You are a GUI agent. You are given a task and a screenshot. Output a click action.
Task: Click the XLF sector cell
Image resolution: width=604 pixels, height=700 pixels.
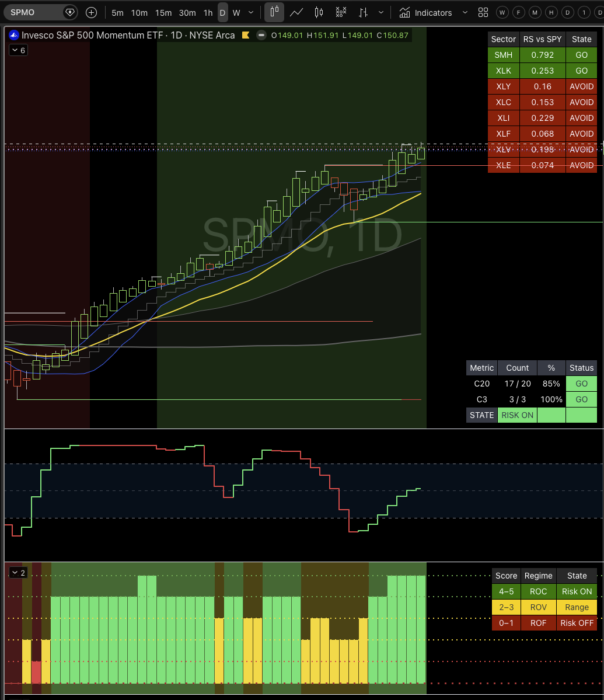(504, 134)
